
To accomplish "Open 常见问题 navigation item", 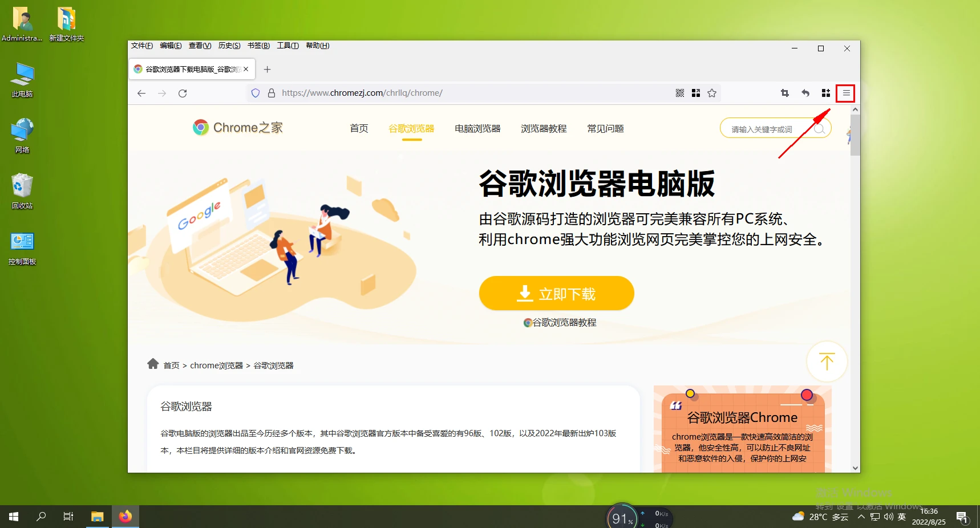I will (605, 129).
